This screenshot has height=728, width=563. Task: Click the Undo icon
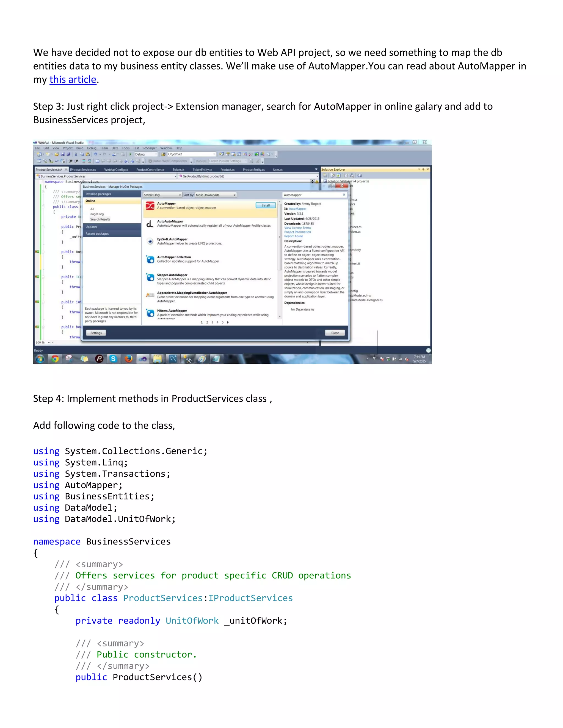click(95, 154)
